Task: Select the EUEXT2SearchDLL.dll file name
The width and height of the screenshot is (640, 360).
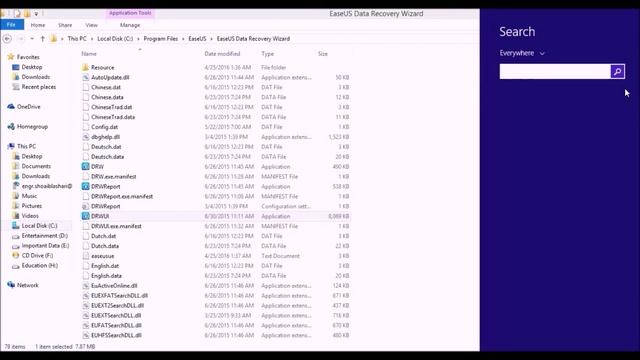Action: (x=118, y=305)
